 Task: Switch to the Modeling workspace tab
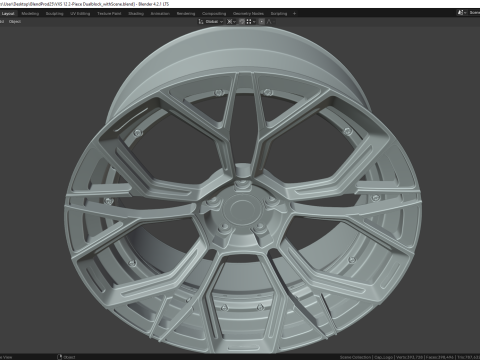(30, 14)
